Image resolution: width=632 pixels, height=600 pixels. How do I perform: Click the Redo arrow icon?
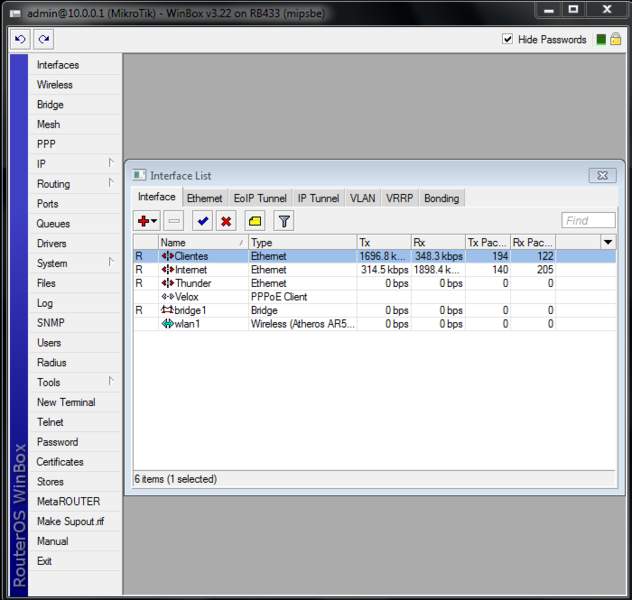(x=44, y=39)
